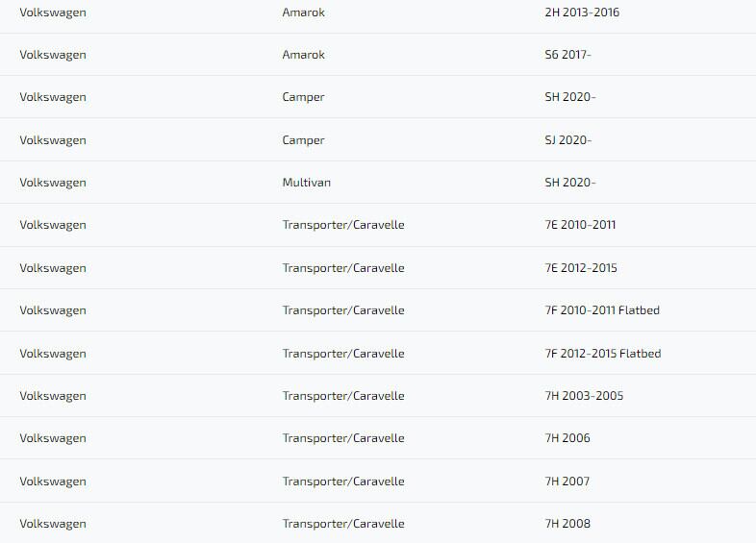The height and width of the screenshot is (543, 756).
Task: Click "Camper" in the SJ 2020- row
Action: [303, 140]
